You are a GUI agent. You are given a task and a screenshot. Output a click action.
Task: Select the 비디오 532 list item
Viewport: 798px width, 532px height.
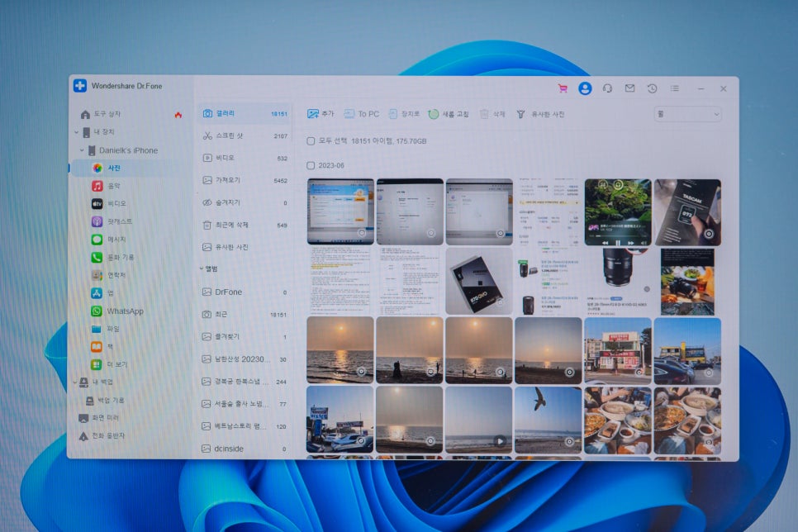tap(245, 159)
